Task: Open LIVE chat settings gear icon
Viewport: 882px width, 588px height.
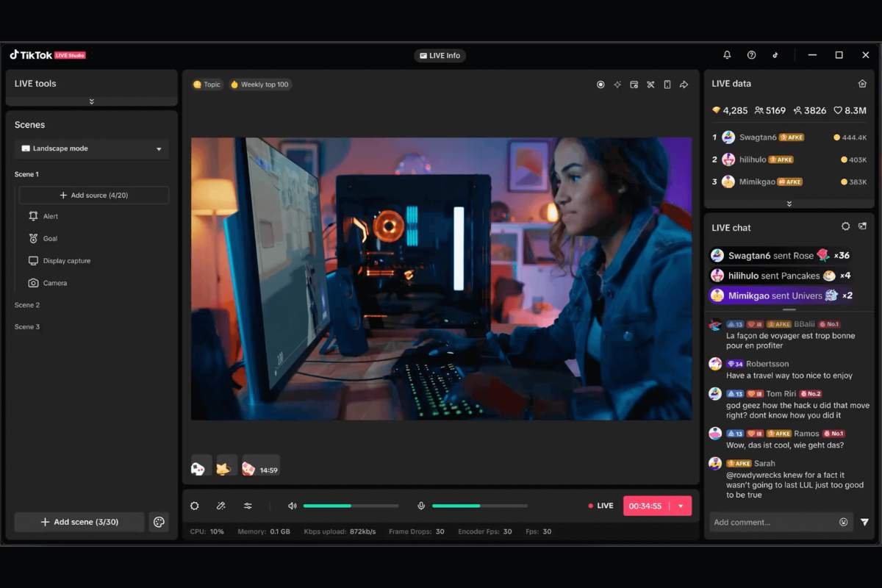Action: tap(845, 227)
